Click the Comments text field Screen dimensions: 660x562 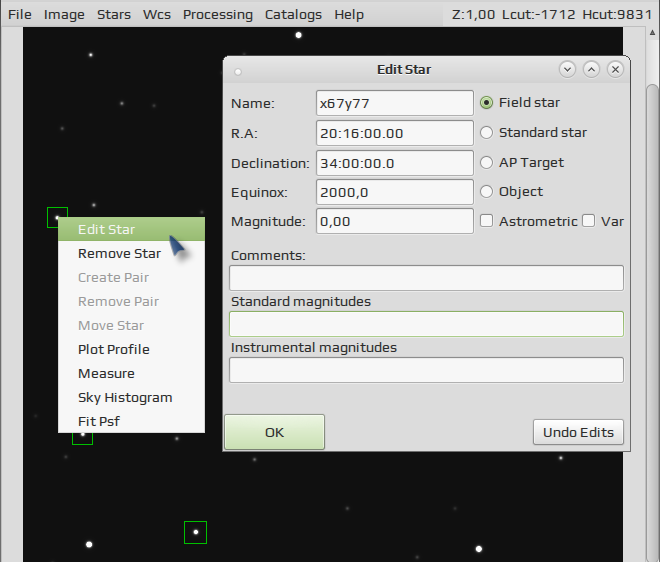[x=426, y=278]
